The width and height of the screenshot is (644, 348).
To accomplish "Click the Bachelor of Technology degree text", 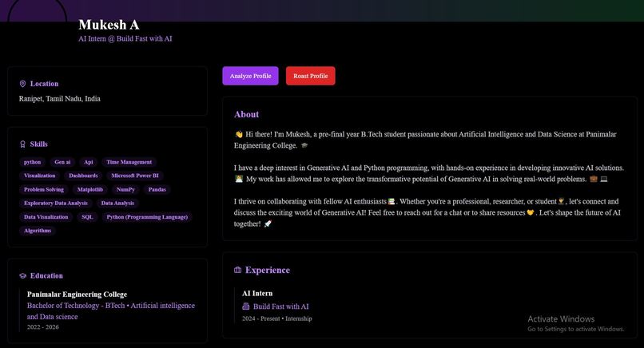I will pos(111,311).
